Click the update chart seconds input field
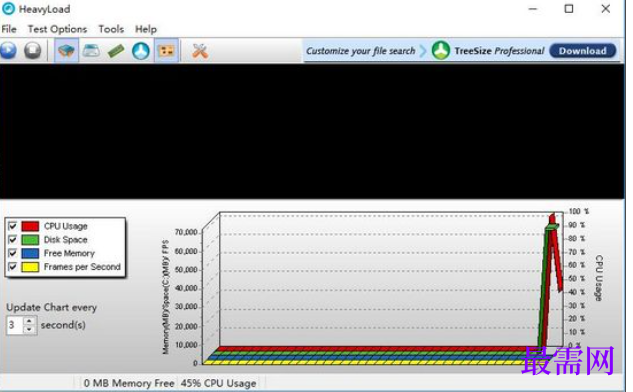The width and height of the screenshot is (633, 392). click(15, 325)
